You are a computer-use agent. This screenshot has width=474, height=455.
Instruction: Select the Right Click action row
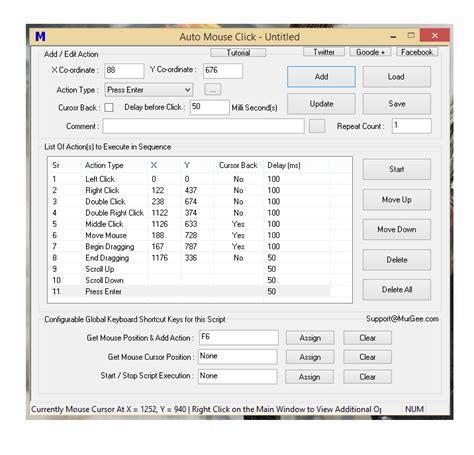tap(190, 190)
